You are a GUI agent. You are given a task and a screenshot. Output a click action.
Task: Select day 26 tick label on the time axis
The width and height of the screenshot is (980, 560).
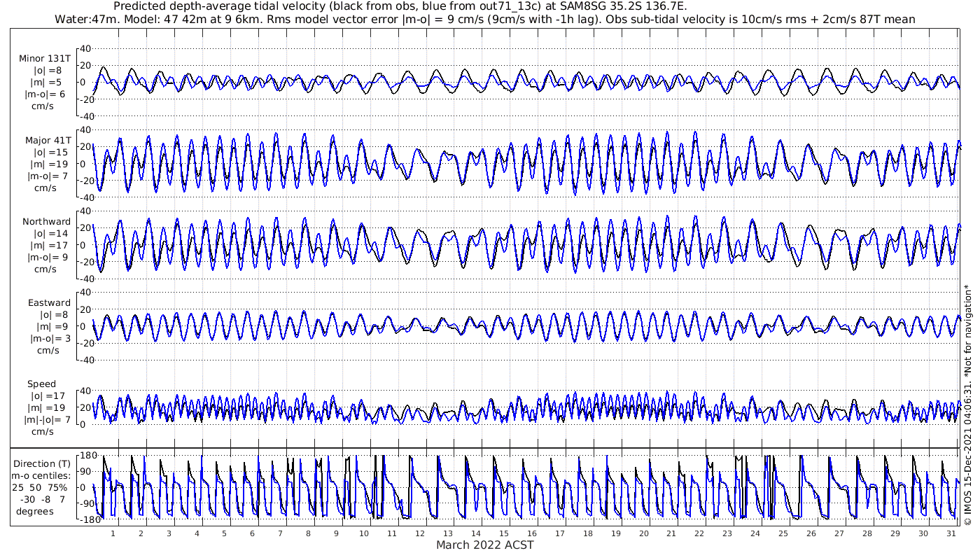(811, 533)
